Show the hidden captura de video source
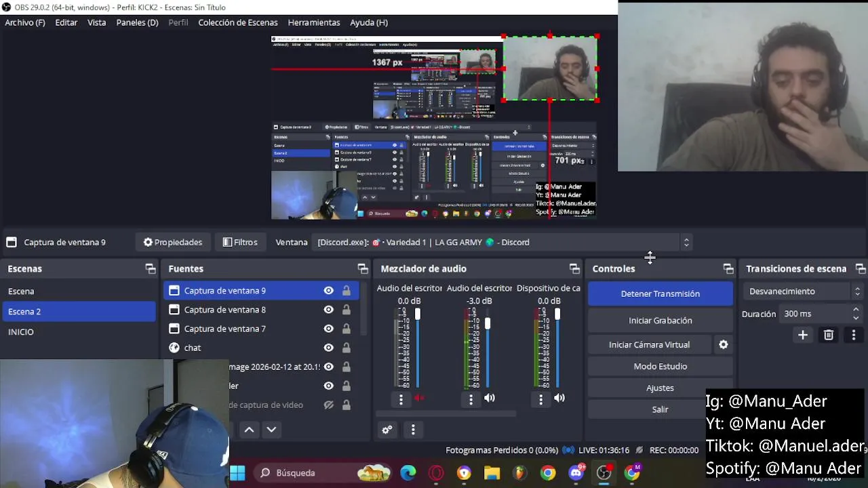 (328, 405)
